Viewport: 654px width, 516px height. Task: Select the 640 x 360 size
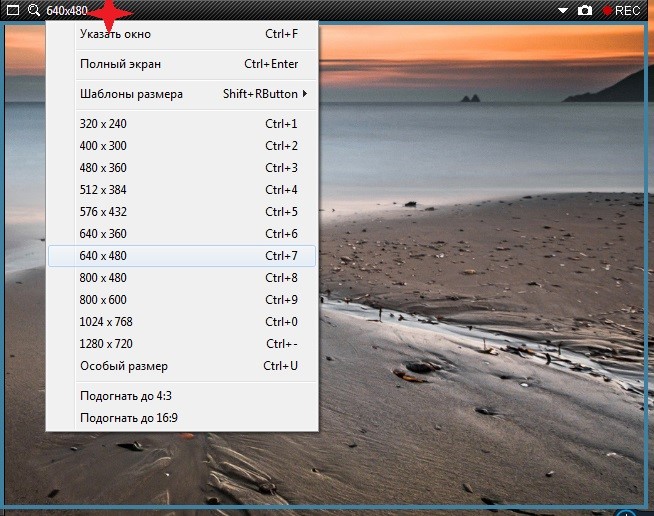click(182, 234)
